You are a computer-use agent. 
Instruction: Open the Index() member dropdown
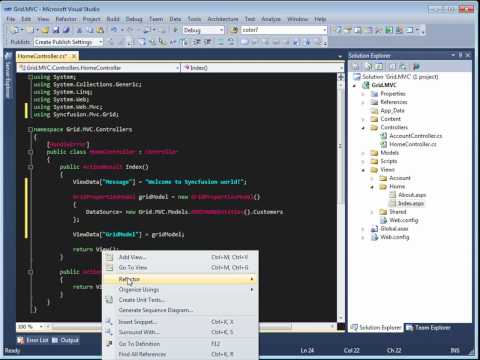click(341, 68)
